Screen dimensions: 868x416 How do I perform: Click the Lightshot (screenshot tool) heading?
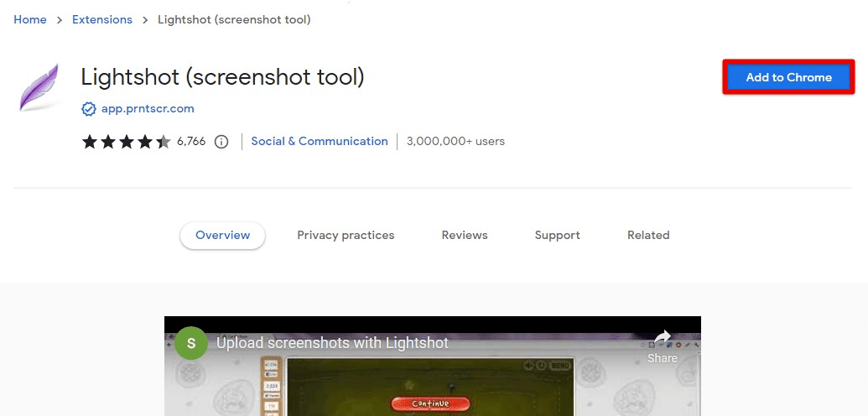(x=222, y=77)
